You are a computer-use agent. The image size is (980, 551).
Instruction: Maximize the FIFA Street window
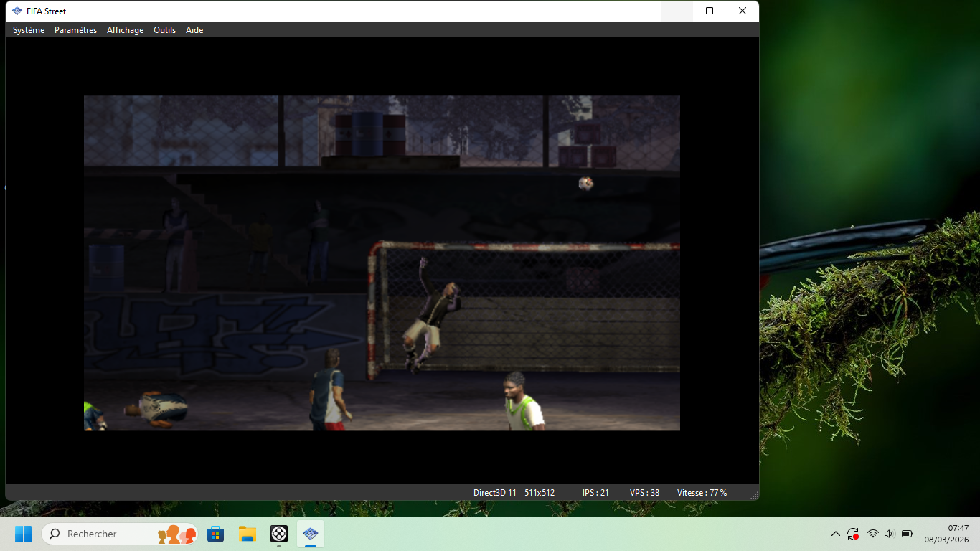pos(710,11)
